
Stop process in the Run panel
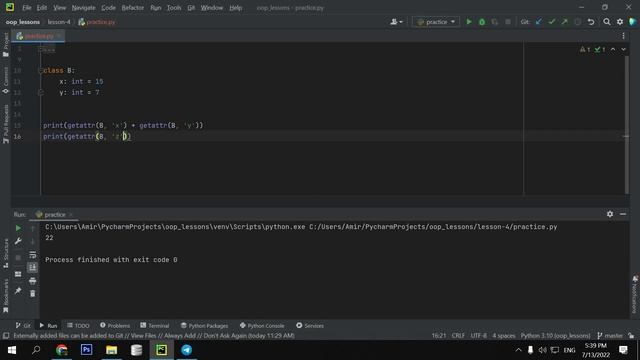(x=18, y=258)
